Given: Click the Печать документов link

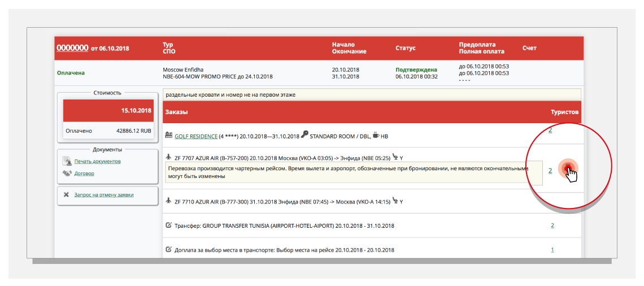Looking at the screenshot, I should pos(97,161).
